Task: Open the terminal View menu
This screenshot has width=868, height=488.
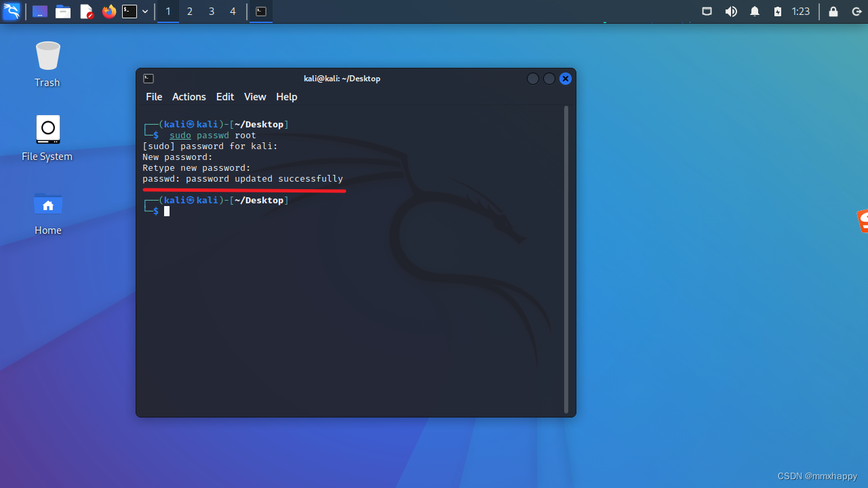Action: tap(255, 97)
